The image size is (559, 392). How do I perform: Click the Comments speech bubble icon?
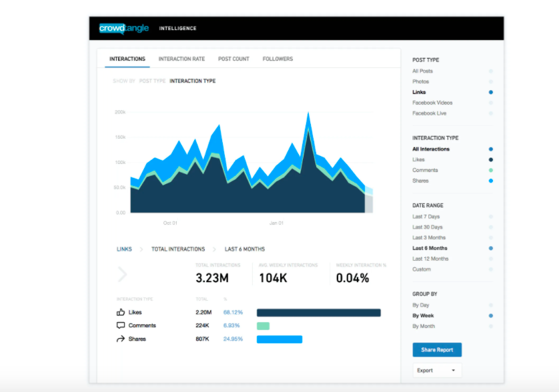(121, 325)
